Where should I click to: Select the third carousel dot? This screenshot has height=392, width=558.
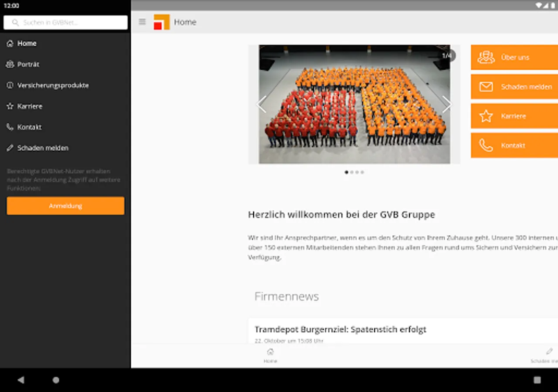pos(357,172)
